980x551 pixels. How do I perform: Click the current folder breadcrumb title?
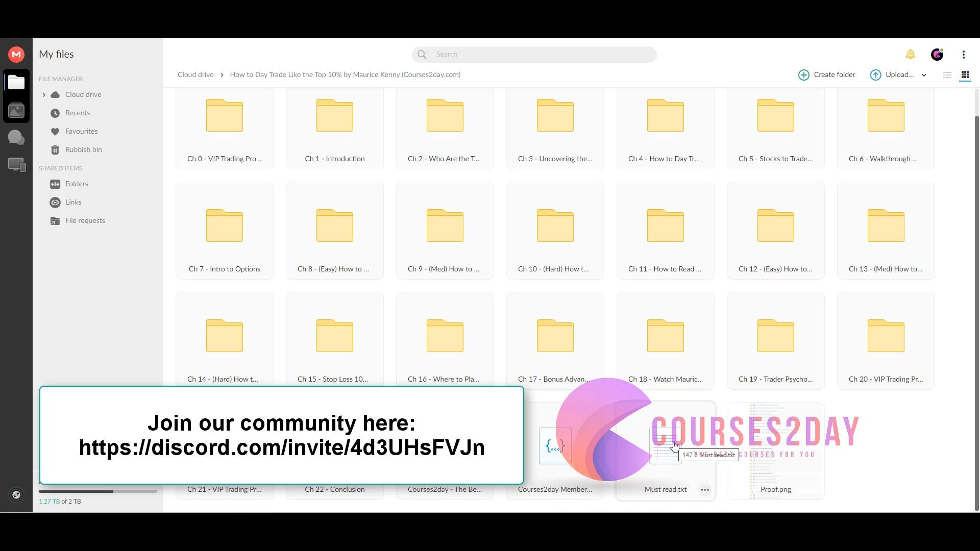pos(345,74)
